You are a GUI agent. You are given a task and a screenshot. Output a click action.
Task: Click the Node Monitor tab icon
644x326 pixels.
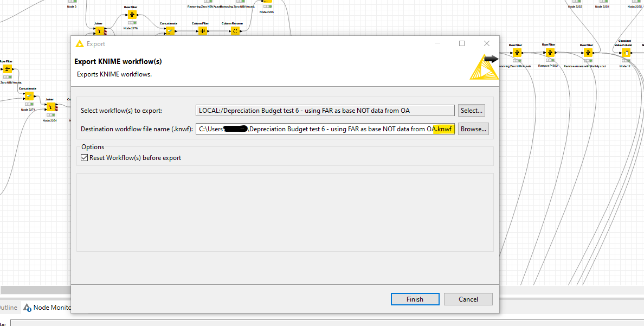27,308
